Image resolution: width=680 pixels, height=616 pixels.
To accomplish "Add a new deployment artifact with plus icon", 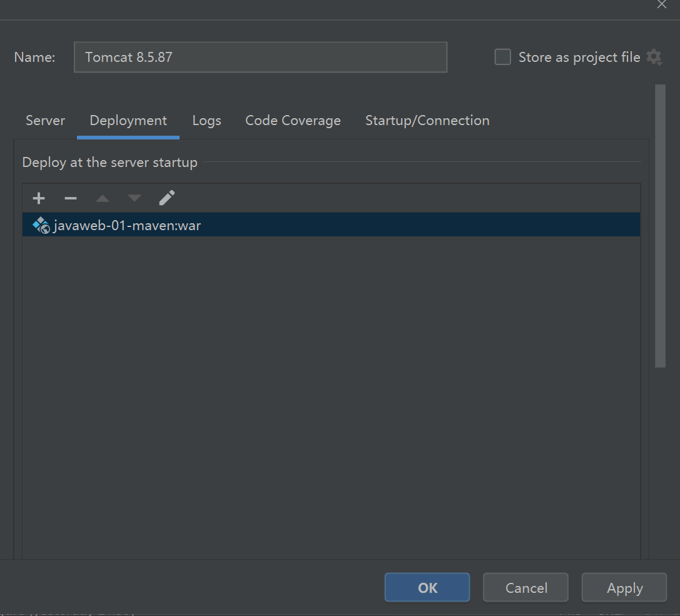I will (39, 198).
